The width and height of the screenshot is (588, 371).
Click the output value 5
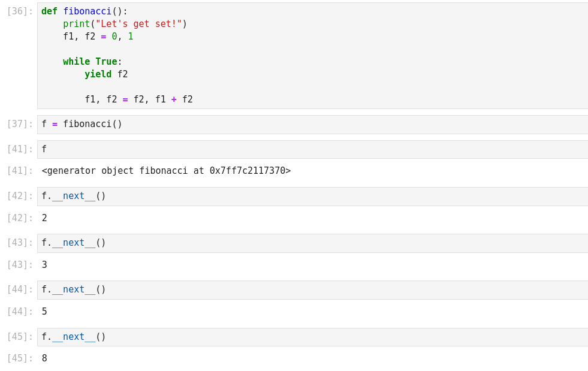coord(44,312)
